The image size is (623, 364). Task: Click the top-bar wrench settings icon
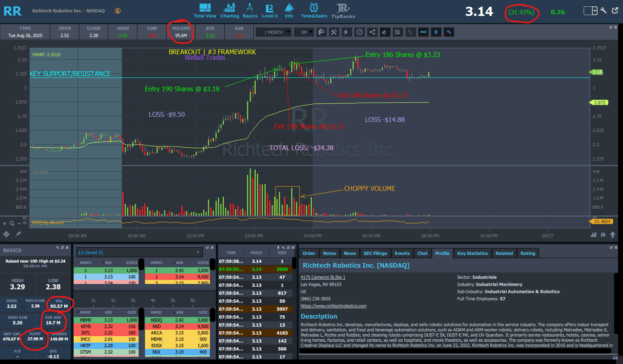(x=604, y=11)
